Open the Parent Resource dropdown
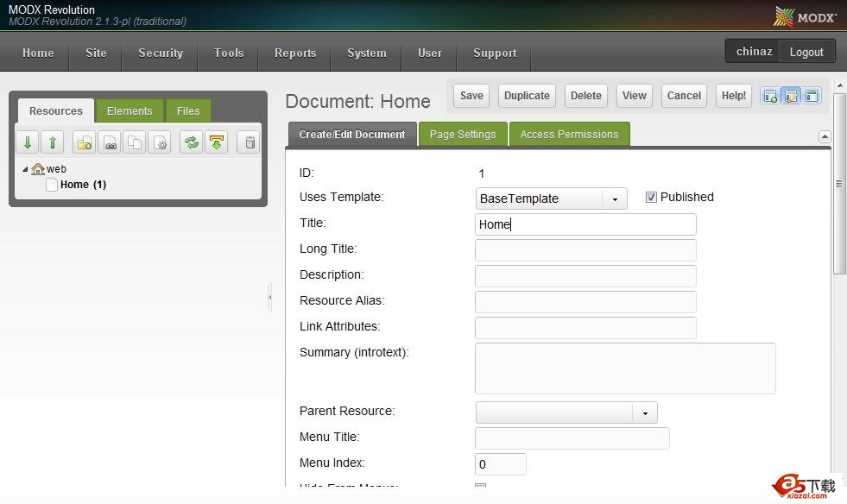This screenshot has width=847, height=504. click(644, 413)
